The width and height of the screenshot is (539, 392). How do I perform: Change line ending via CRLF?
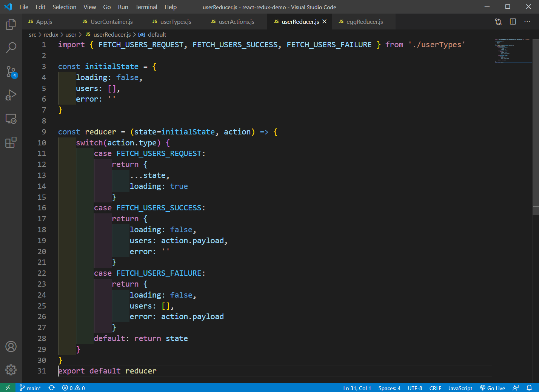[435, 388]
